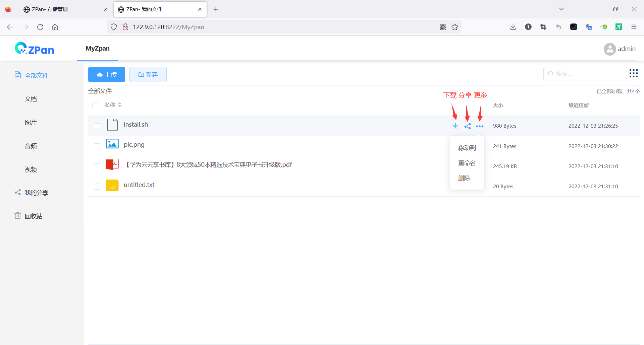Click the three-dot more icon on install.sh
The height and width of the screenshot is (345, 644).
pos(480,126)
